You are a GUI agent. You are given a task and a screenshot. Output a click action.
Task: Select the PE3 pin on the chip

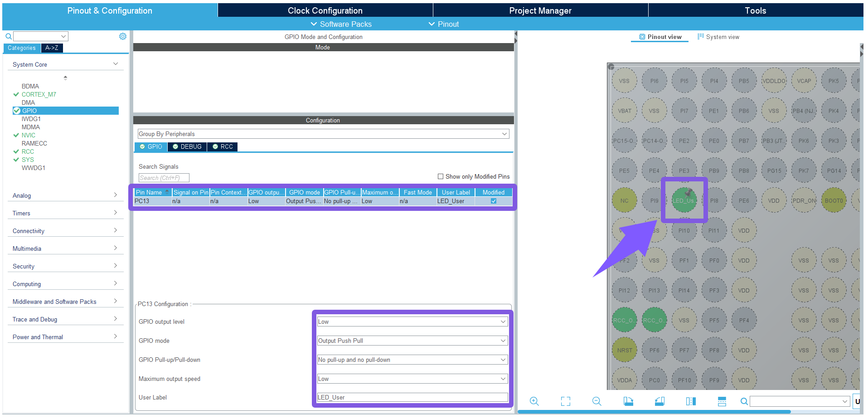pyautogui.click(x=684, y=171)
